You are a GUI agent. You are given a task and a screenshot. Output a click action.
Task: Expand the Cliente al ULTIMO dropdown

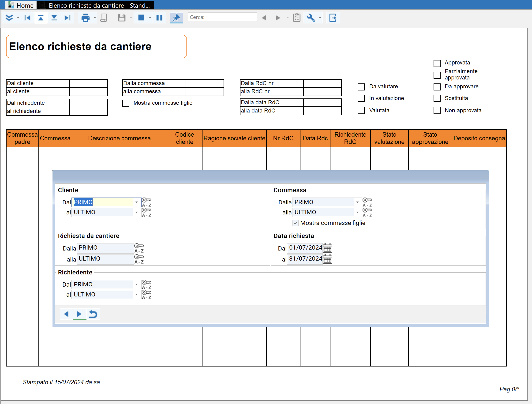click(x=137, y=212)
